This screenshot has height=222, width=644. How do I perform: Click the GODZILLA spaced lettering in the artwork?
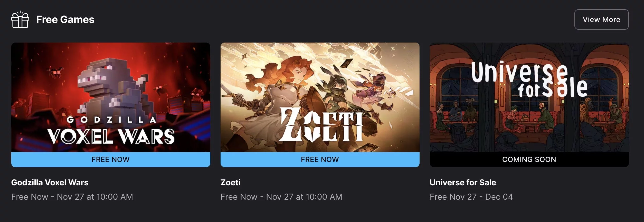pyautogui.click(x=111, y=120)
